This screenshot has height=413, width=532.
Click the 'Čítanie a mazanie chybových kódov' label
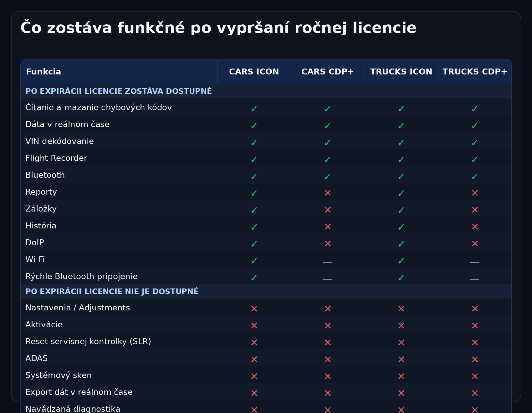99,107
